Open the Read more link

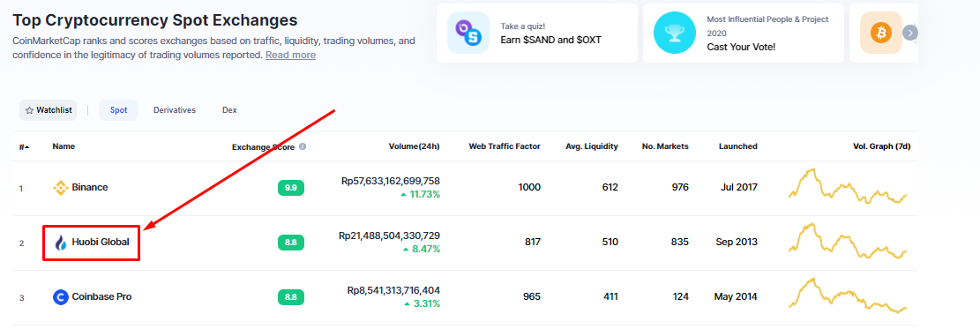(x=290, y=55)
